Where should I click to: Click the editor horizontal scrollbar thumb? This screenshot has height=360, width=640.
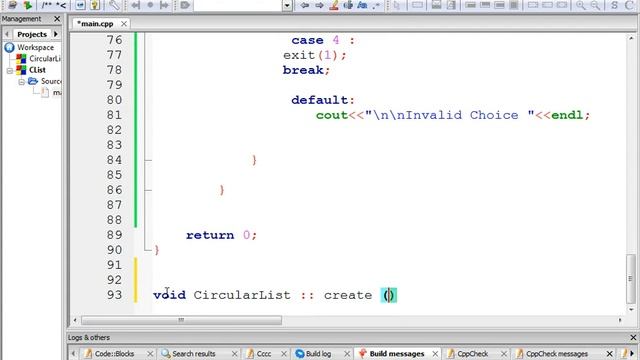point(181,320)
